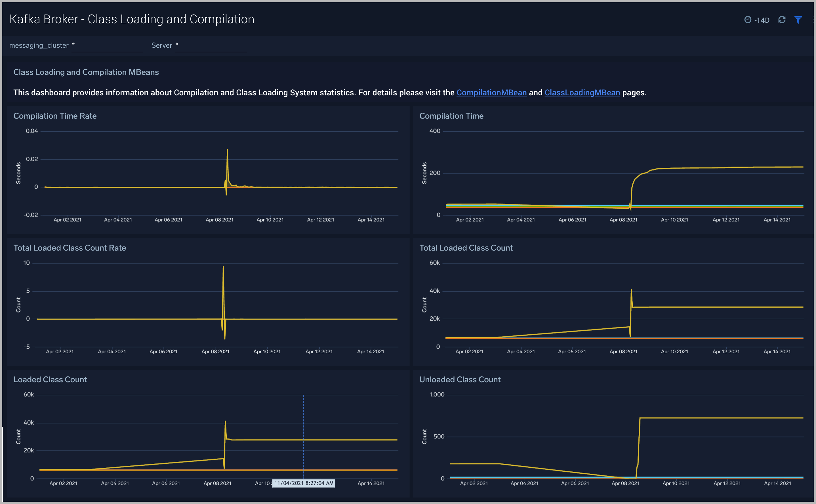Open the filter funnel icon
The width and height of the screenshot is (816, 504).
(798, 20)
